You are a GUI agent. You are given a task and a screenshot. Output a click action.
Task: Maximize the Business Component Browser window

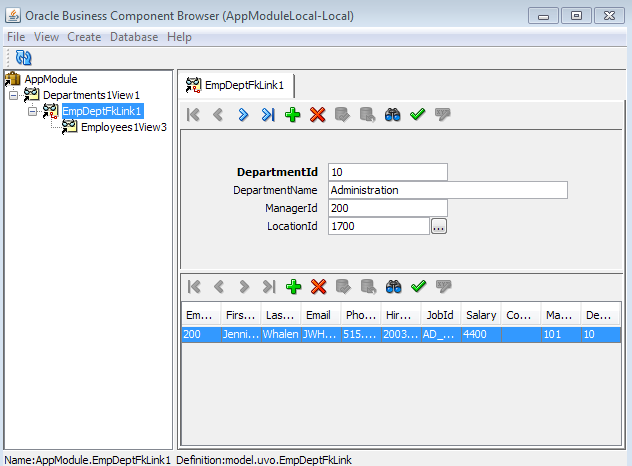pos(576,16)
